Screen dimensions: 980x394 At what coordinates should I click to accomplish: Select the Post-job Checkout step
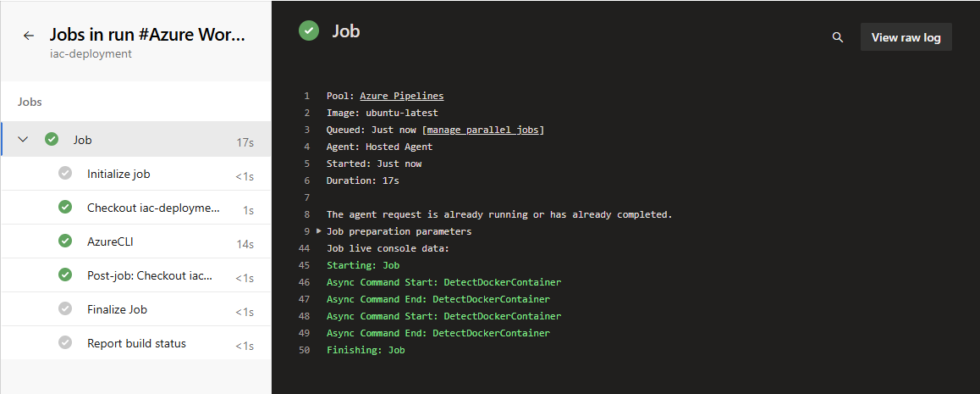136,275
